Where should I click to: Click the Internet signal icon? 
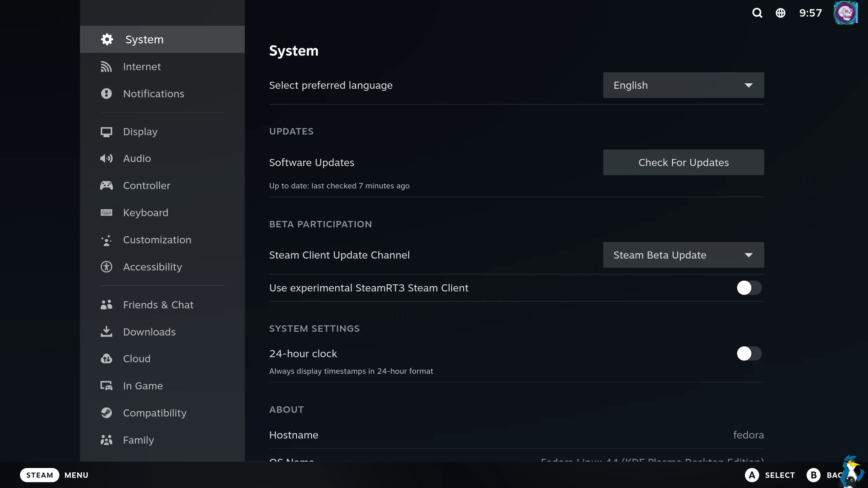(x=106, y=67)
